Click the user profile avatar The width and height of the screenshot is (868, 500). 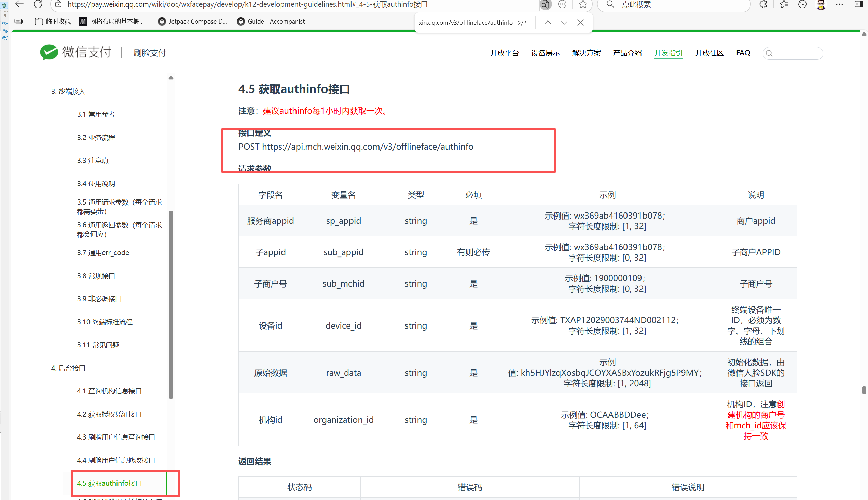(821, 4)
